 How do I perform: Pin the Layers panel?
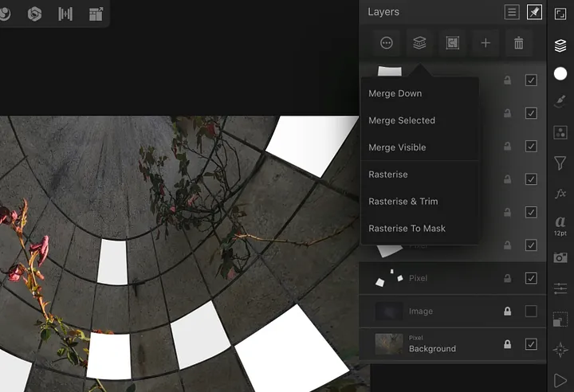point(534,12)
